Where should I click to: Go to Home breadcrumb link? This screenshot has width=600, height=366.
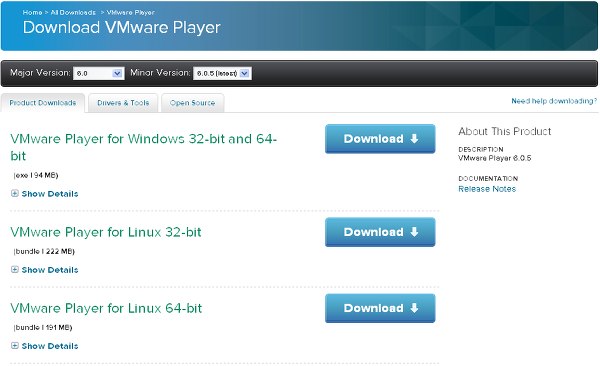click(x=32, y=13)
